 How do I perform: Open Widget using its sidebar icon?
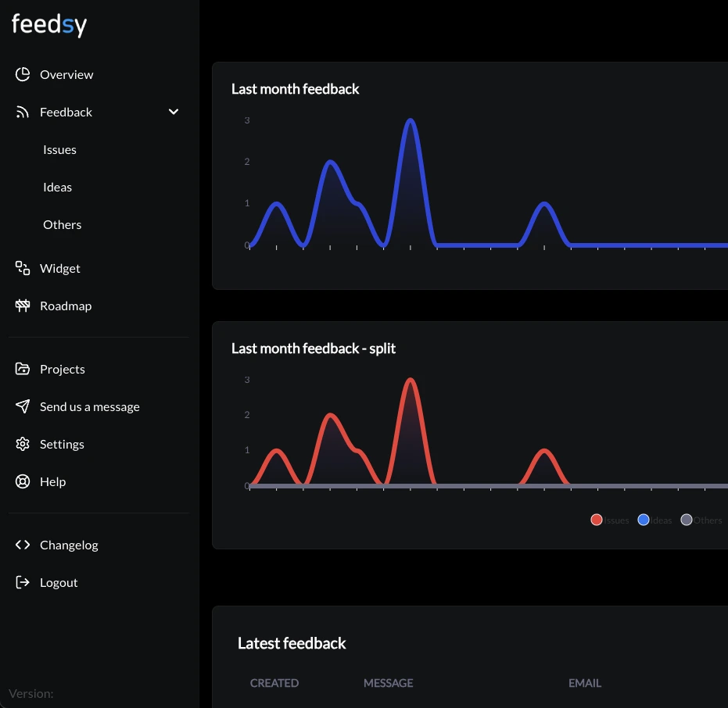(x=23, y=268)
